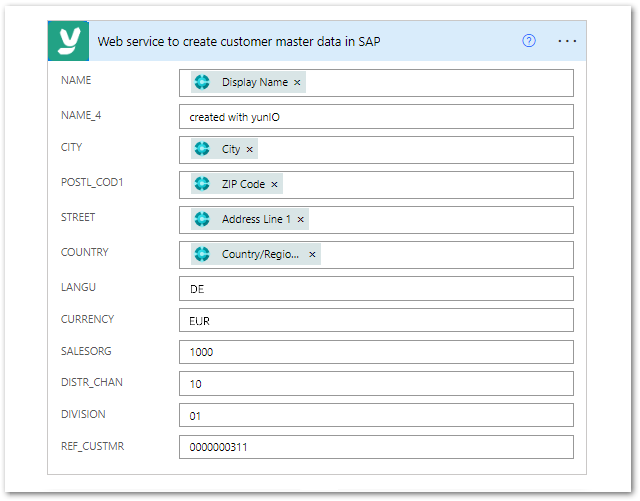Select the CURRENCY field with EUR
Viewport: 640px width, 501px height.
pyautogui.click(x=376, y=320)
